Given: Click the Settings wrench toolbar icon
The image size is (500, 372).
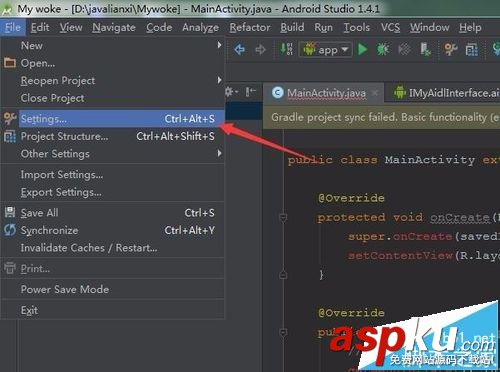Looking at the screenshot, I should [450, 49].
